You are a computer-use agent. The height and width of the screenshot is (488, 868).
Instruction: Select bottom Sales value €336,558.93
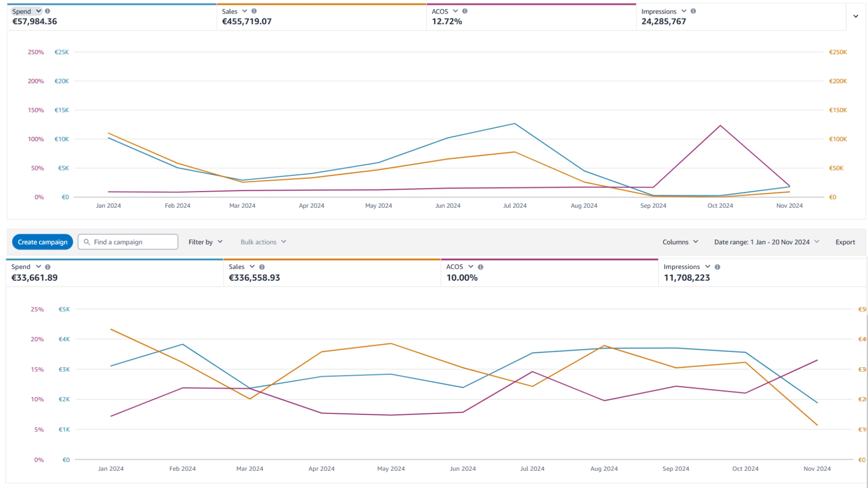pyautogui.click(x=254, y=278)
